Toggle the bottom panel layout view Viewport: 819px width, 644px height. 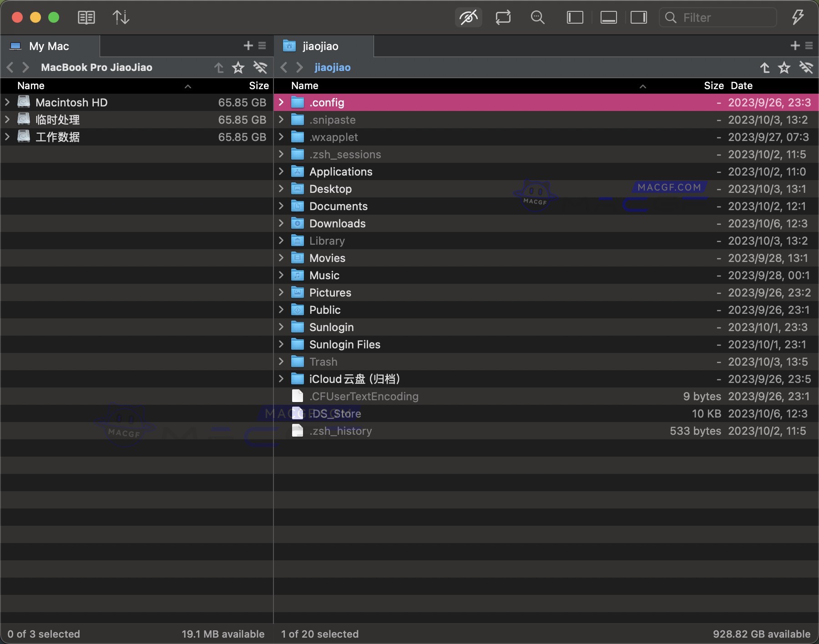(609, 17)
